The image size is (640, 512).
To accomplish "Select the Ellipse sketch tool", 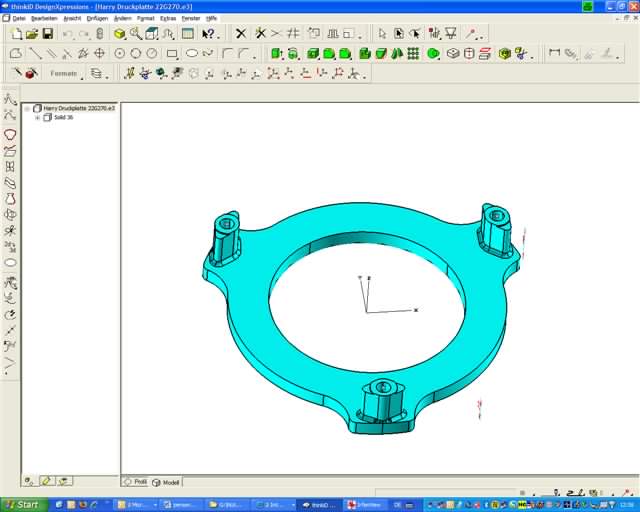I will (x=191, y=54).
